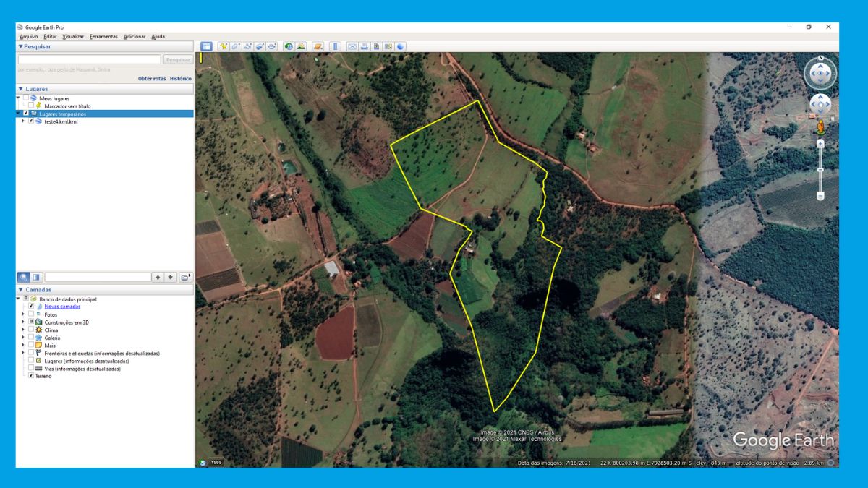Select the add path tool

[248, 46]
